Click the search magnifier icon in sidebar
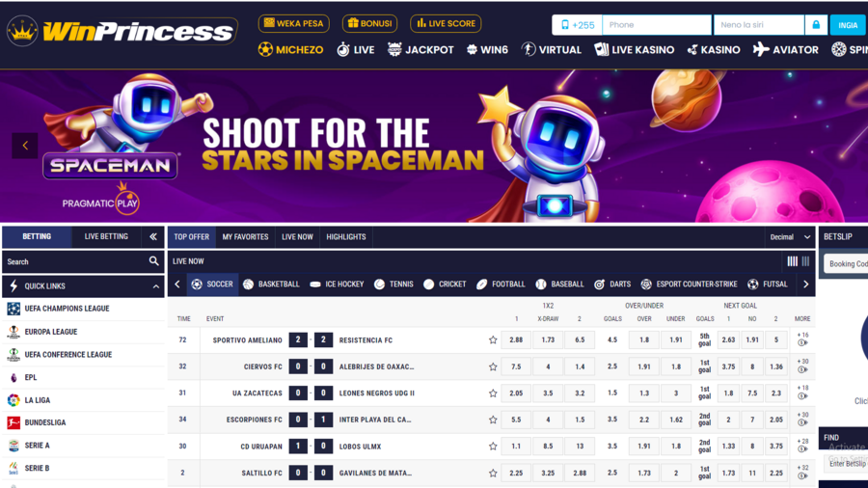Image resolution: width=868 pixels, height=488 pixels. click(153, 261)
